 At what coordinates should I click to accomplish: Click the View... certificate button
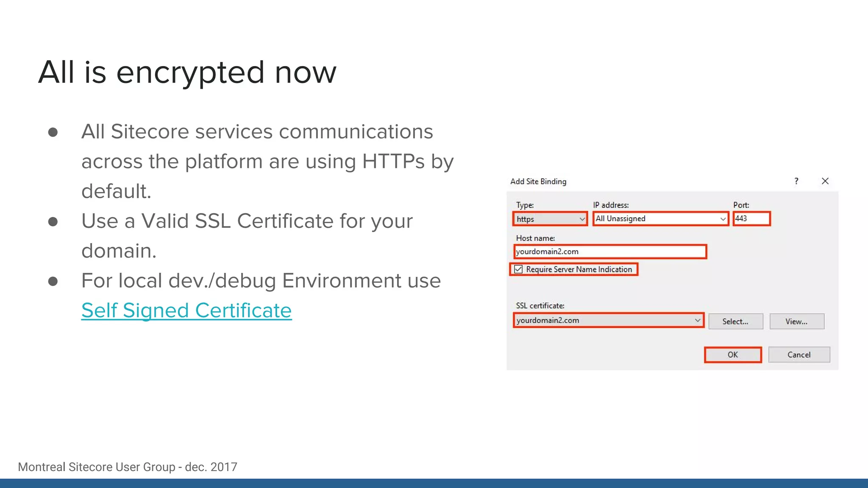coord(797,322)
